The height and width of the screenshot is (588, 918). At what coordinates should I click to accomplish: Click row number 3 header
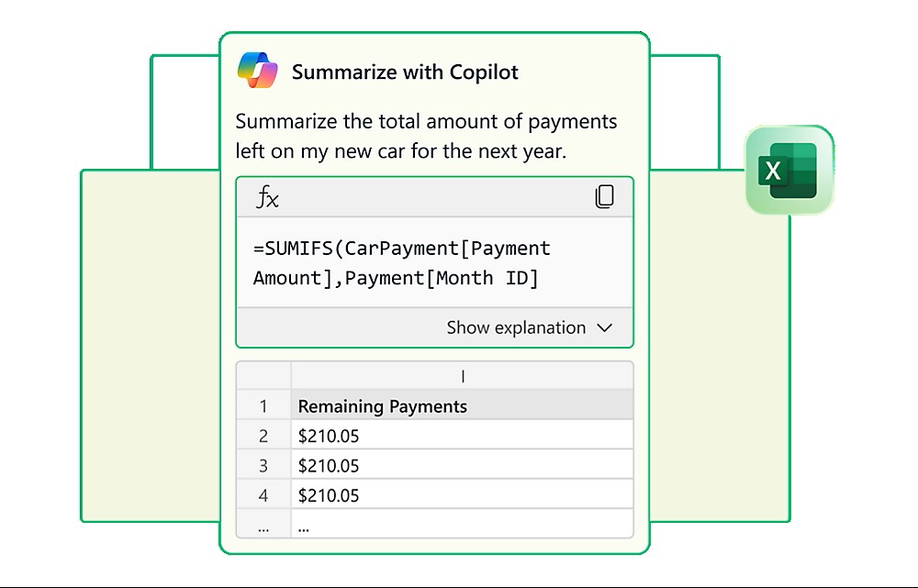(263, 464)
